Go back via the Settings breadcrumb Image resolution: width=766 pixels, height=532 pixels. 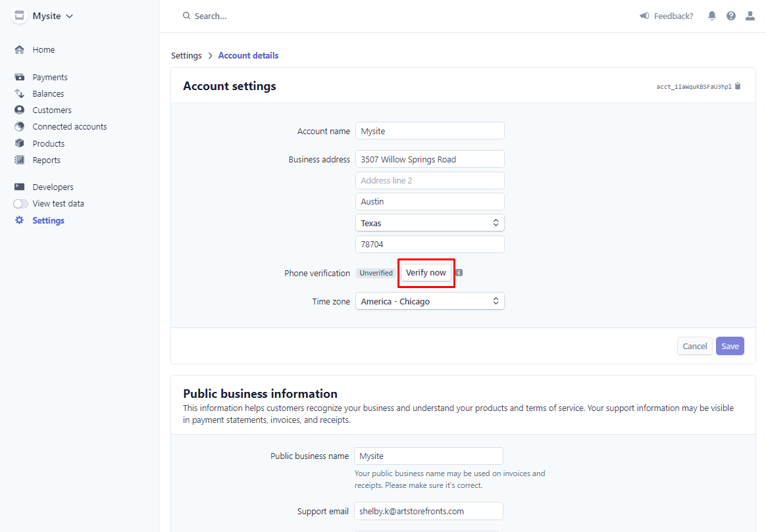click(186, 55)
